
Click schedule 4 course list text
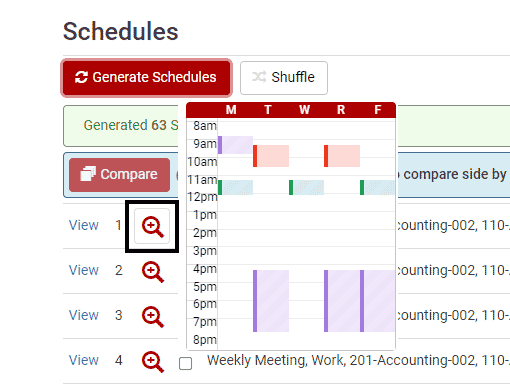[358, 360]
